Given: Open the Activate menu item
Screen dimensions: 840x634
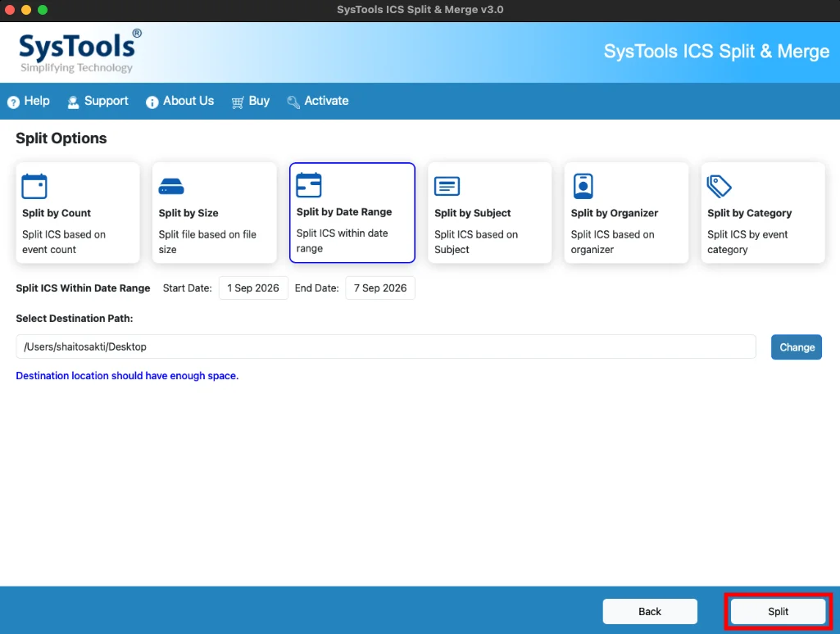Looking at the screenshot, I should [318, 102].
